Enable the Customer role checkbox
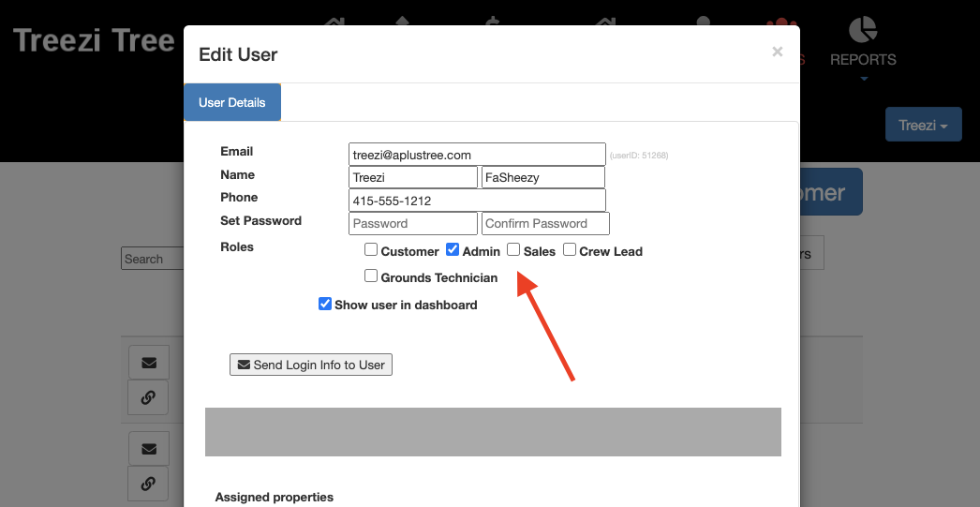Viewport: 980px width, 507px height. coord(371,250)
